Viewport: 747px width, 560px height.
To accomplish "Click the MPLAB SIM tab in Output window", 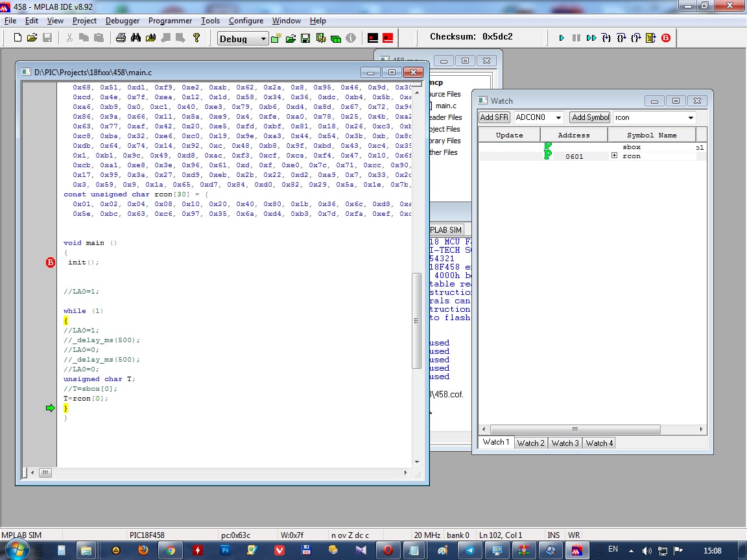I will 446,229.
